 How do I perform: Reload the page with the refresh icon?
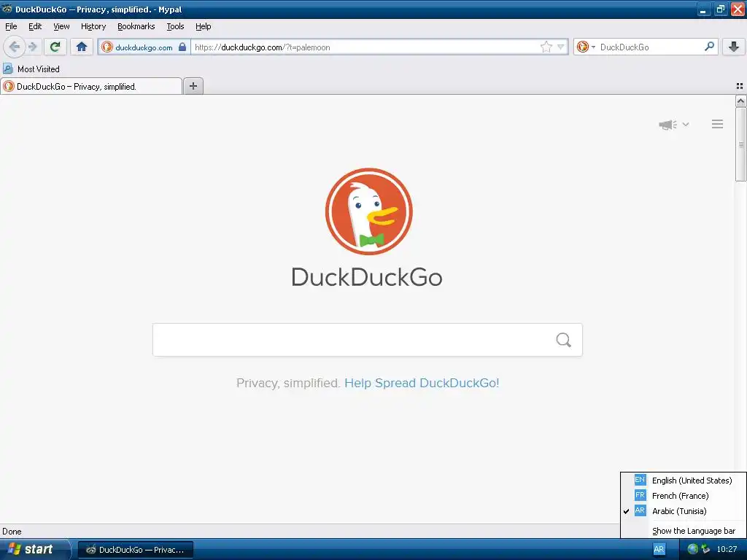pos(55,47)
